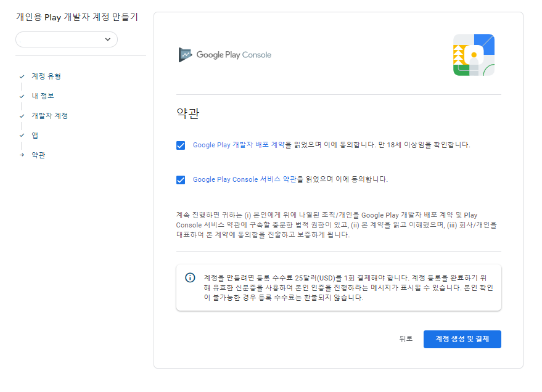Image resolution: width=542 pixels, height=392 pixels.
Task: Click the arrow icon next to 약관 step
Action: 22,155
